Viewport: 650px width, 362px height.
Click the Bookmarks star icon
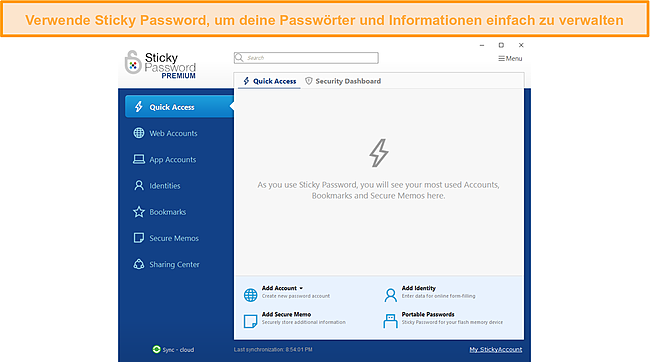pos(139,211)
